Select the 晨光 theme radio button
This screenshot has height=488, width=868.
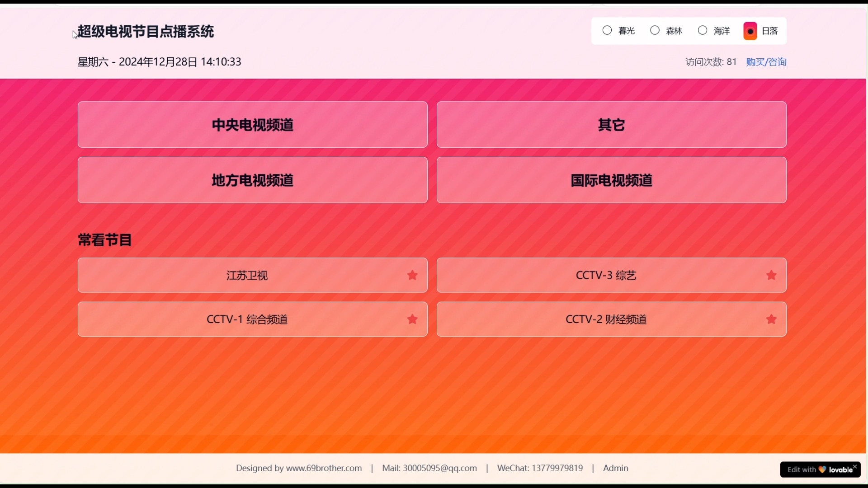[608, 30]
